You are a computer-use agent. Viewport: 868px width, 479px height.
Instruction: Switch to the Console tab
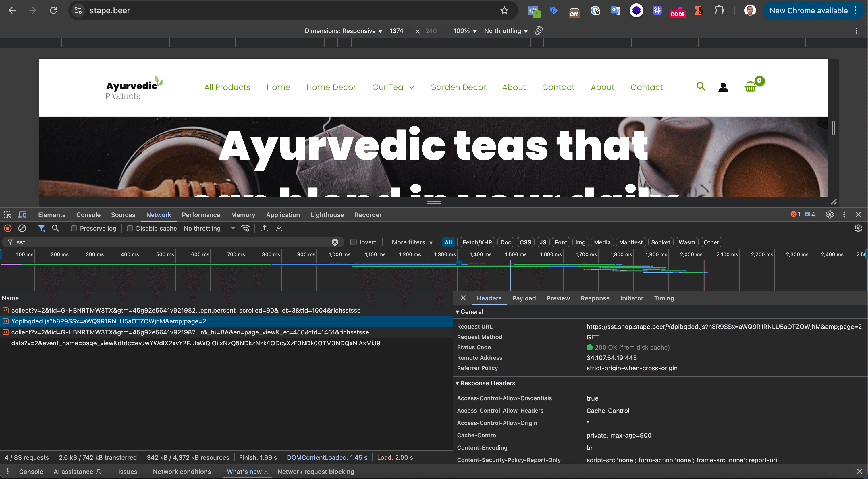pyautogui.click(x=88, y=214)
